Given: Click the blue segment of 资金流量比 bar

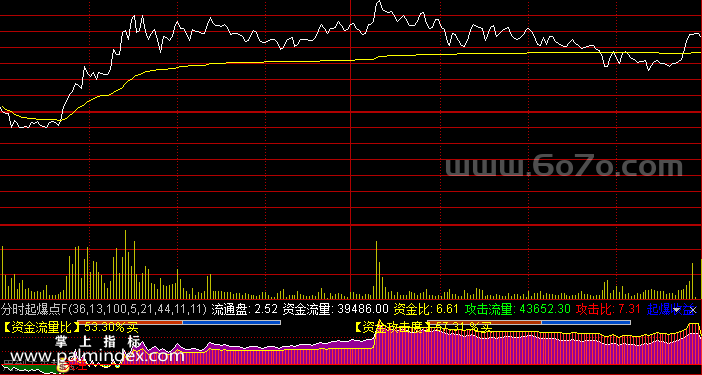Looking at the screenshot, I should pos(231,322).
